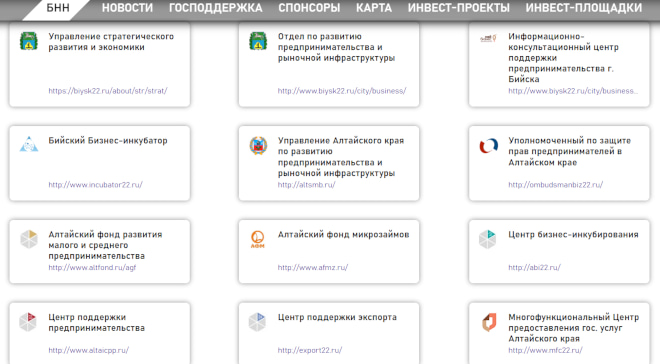Click the red hexagon logo of Центр поддержки предпринимательства

(x=28, y=322)
